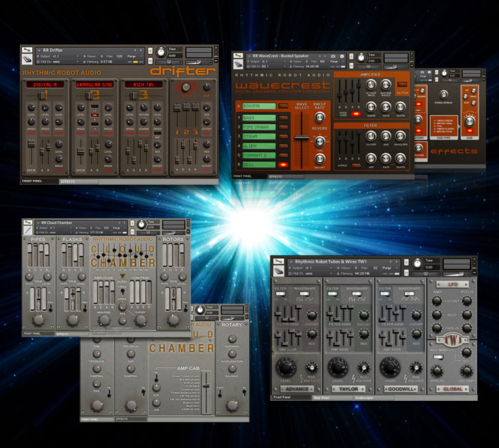Click the info icon in RR WaveCrest header
499x448 pixels.
pos(342,56)
